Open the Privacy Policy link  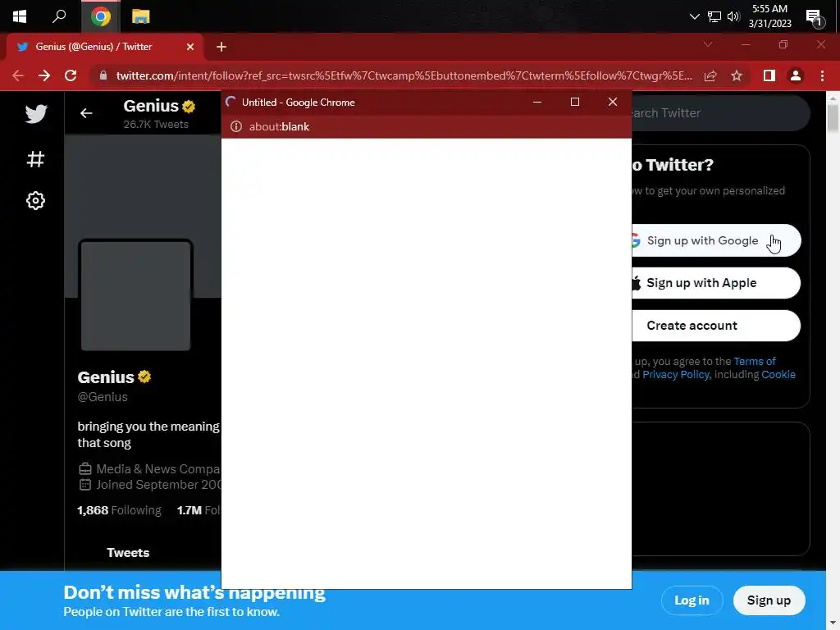[x=676, y=375]
